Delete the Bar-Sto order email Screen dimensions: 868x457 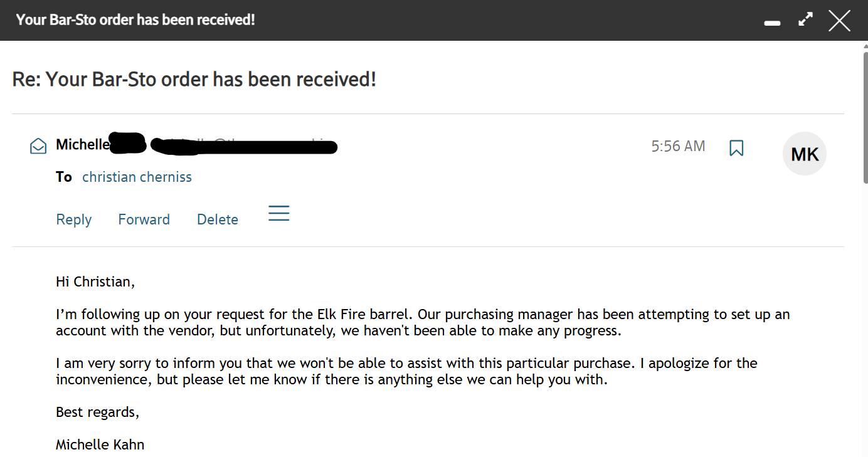point(218,219)
